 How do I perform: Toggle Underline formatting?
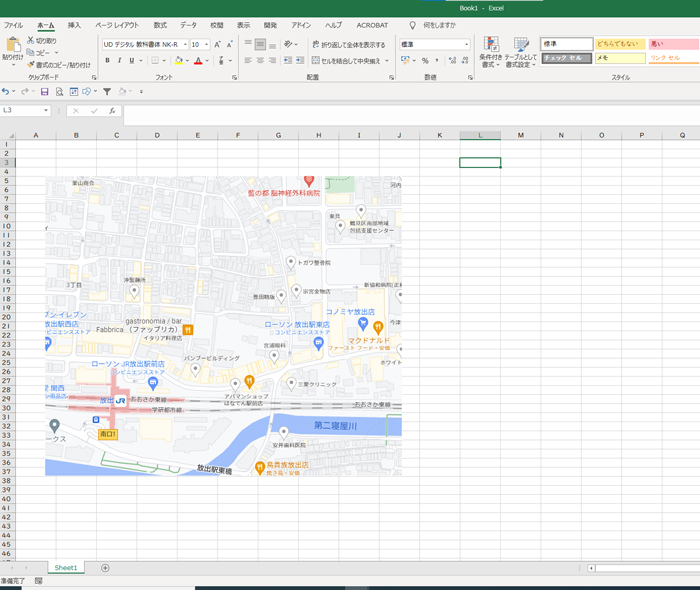pyautogui.click(x=132, y=60)
